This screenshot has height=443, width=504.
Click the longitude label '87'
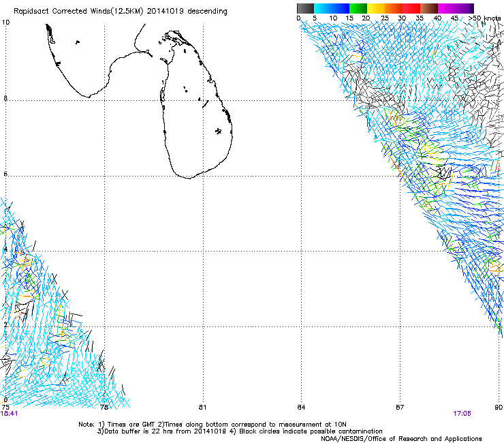click(x=400, y=408)
